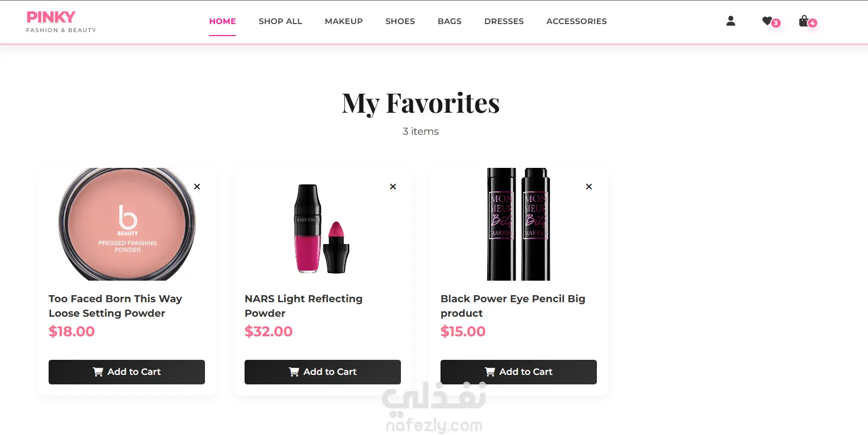Browse the ACCESSORIES category
The height and width of the screenshot is (435, 868).
(x=576, y=21)
